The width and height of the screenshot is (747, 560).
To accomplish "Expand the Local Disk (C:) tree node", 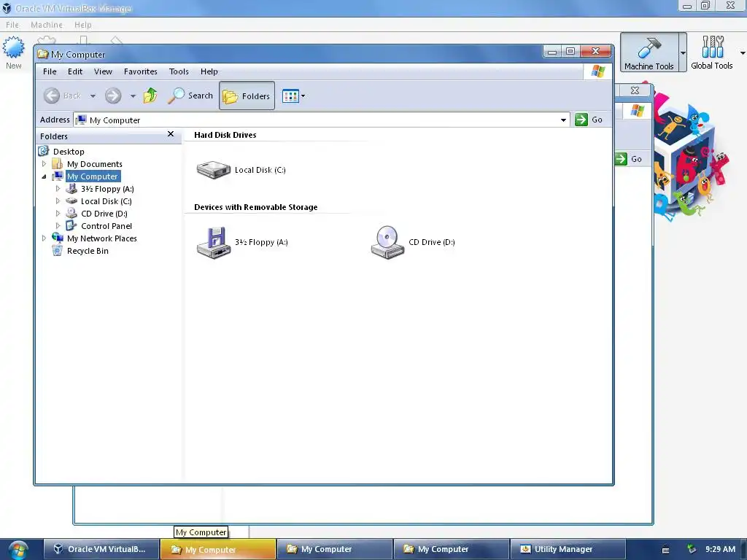I will (58, 201).
